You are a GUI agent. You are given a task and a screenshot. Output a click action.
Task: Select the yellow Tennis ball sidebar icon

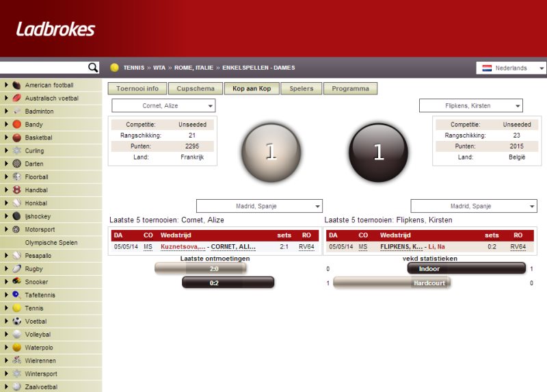tap(16, 308)
